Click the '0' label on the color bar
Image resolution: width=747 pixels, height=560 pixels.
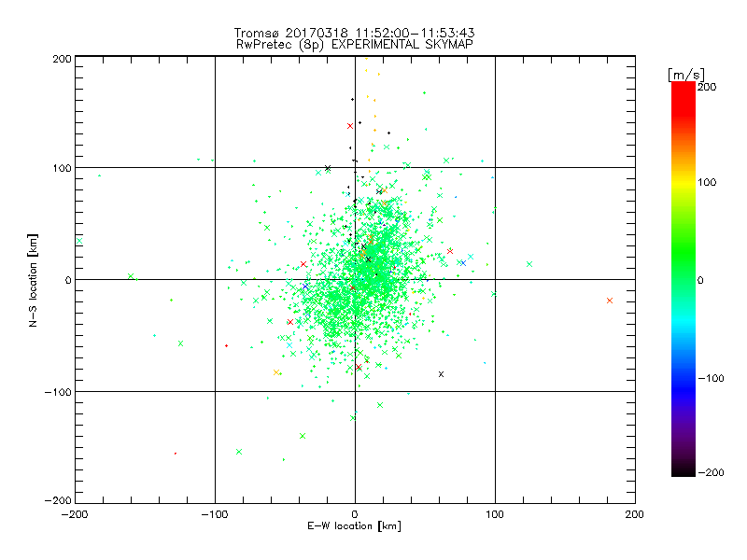point(700,280)
